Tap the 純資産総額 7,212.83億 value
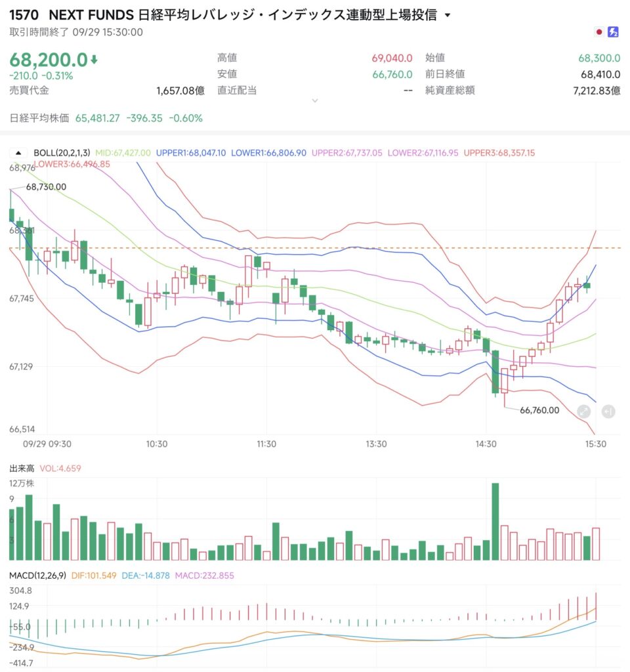This screenshot has height=672, width=630. click(597, 91)
